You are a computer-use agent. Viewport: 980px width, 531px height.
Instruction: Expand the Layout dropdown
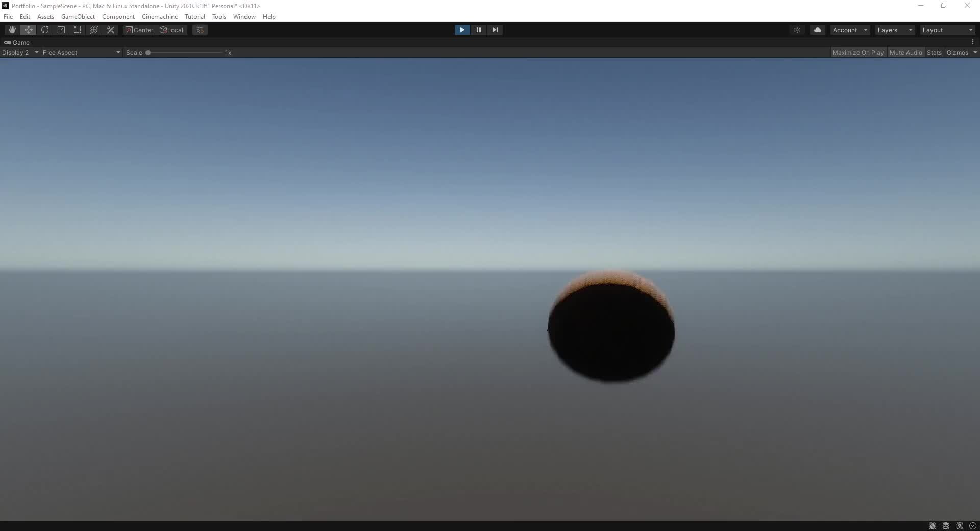coord(947,30)
